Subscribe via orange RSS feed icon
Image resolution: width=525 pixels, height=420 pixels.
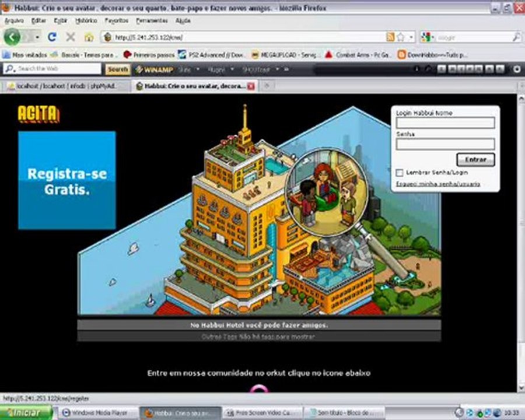point(390,37)
